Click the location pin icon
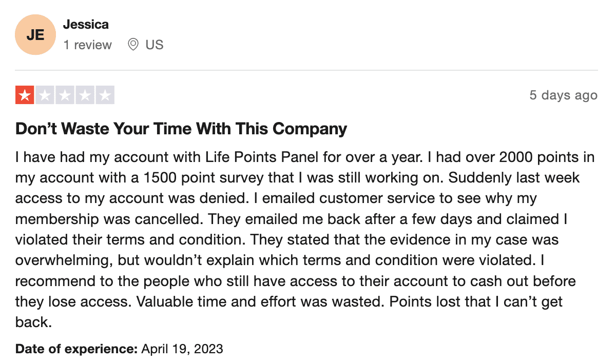Viewport: 615px width, 364px height. click(x=133, y=45)
